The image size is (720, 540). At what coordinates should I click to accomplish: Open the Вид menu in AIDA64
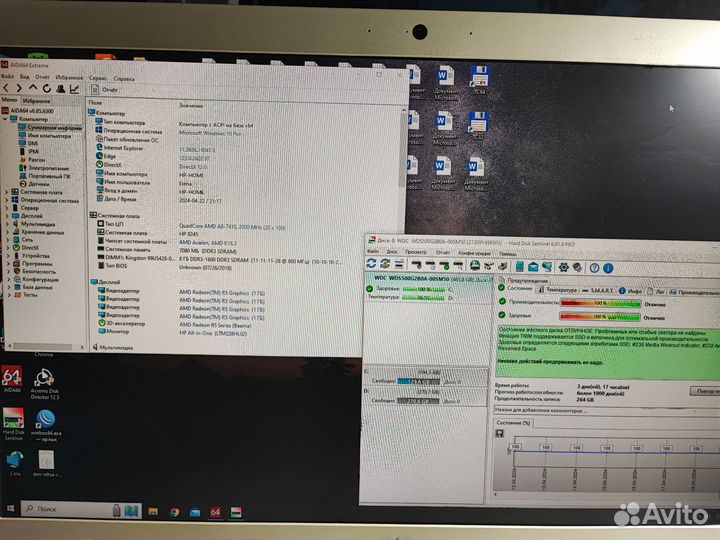(x=25, y=77)
